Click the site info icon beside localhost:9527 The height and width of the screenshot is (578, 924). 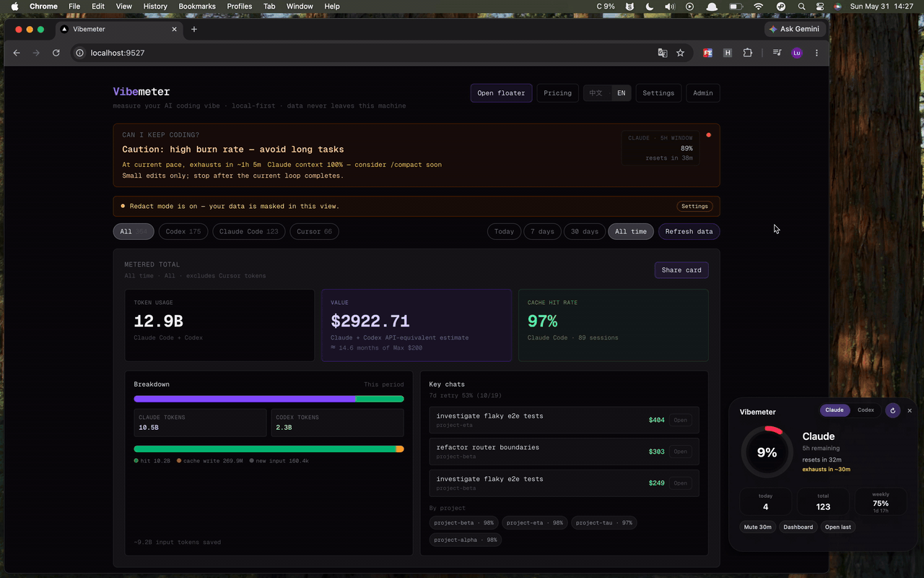[x=79, y=53]
